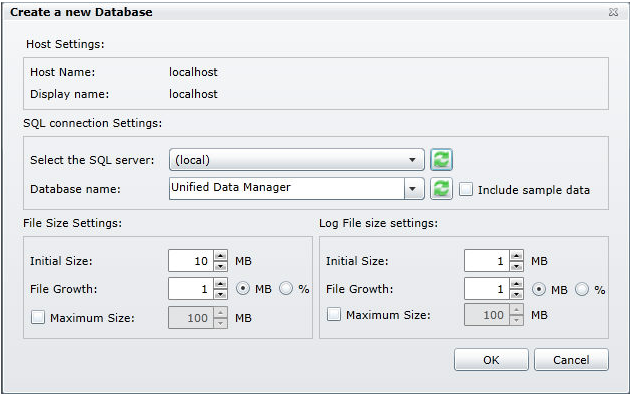Enable Include sample data checkbox
The height and width of the screenshot is (395, 631).
coord(466,189)
